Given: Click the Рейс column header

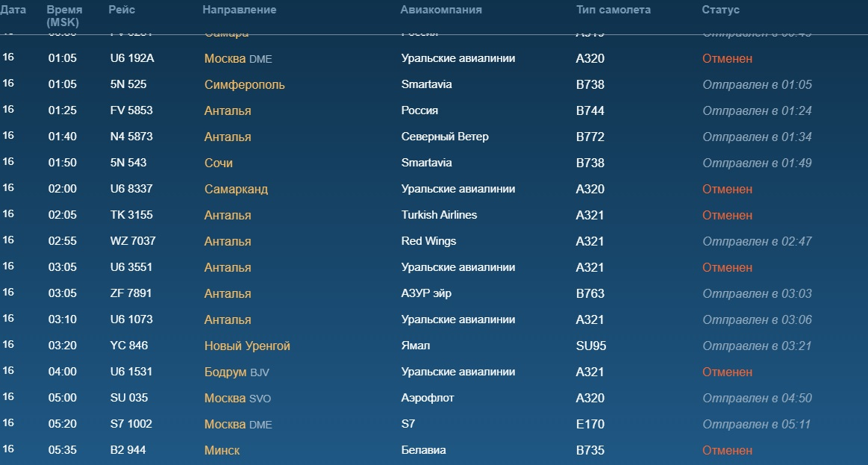Looking at the screenshot, I should coord(122,10).
